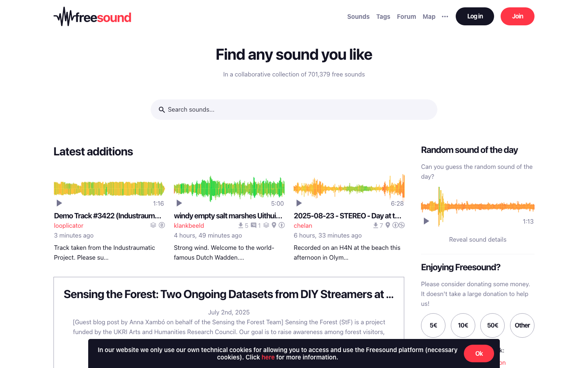Open the windy empty salt marshes title link
588x368 pixels.
pos(228,216)
